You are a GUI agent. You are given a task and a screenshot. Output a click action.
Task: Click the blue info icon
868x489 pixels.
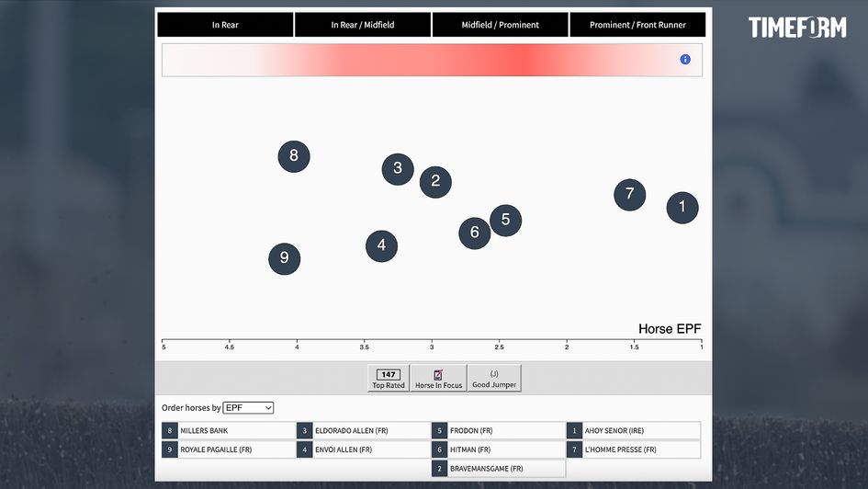685,60
